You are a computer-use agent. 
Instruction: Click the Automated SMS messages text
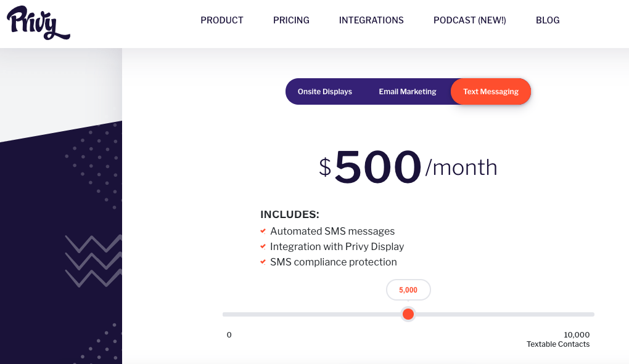click(332, 231)
